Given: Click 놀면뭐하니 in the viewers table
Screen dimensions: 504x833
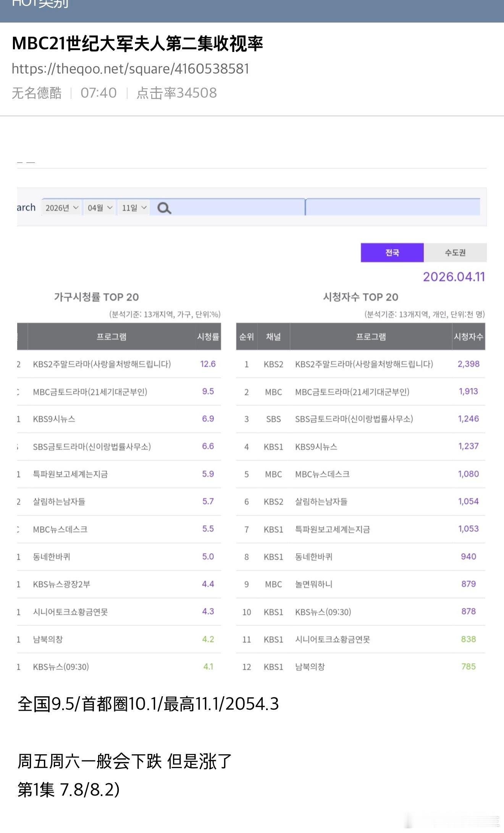Looking at the screenshot, I should tap(314, 584).
